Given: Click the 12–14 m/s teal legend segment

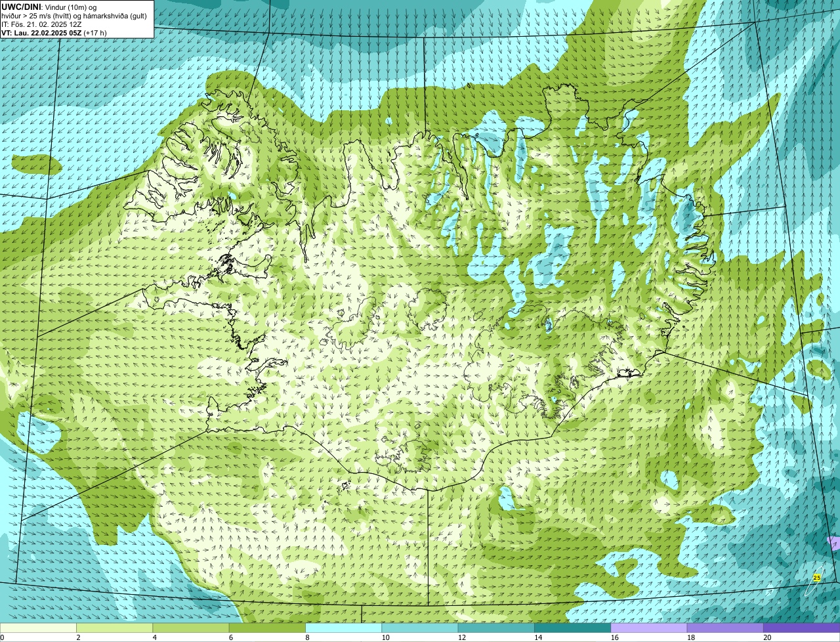Looking at the screenshot, I should click(x=496, y=628).
